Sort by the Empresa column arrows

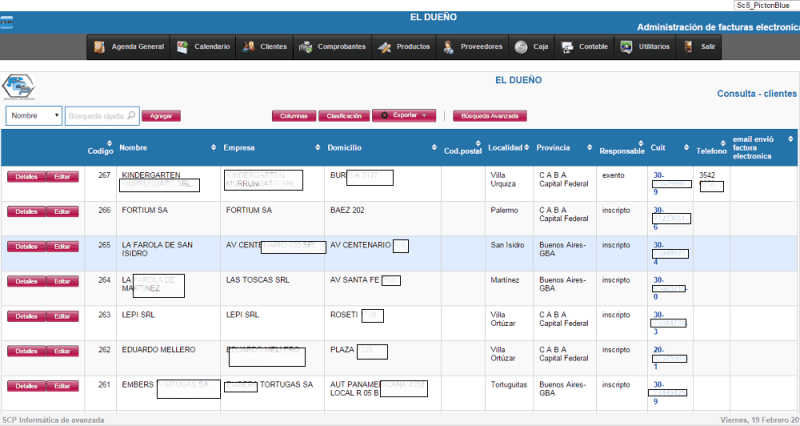tap(317, 147)
